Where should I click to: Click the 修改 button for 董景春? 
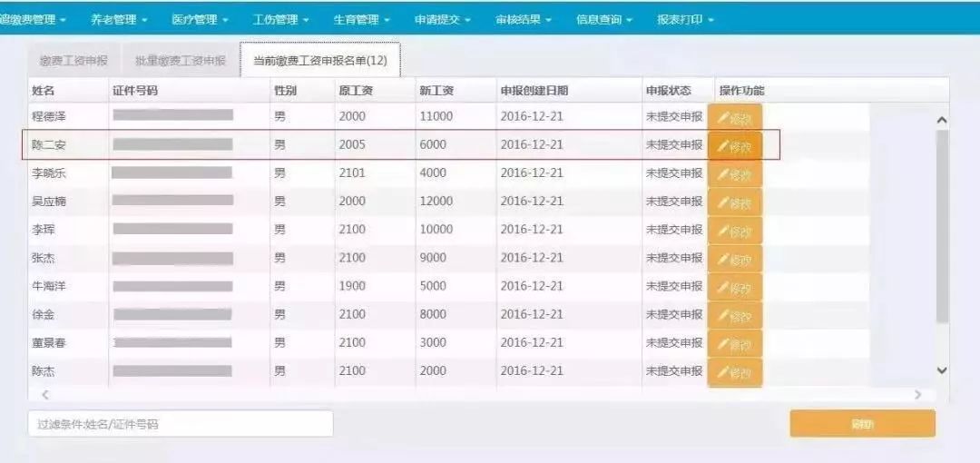(x=735, y=343)
